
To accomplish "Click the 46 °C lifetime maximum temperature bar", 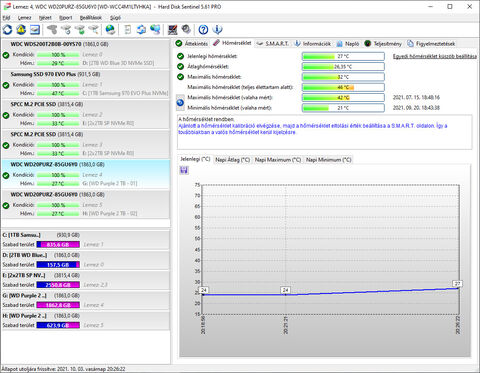I will coord(343,87).
